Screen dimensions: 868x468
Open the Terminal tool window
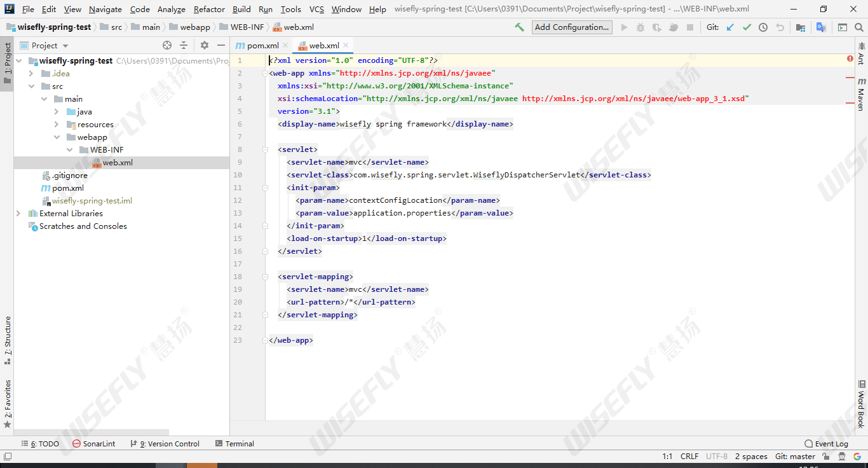point(234,444)
